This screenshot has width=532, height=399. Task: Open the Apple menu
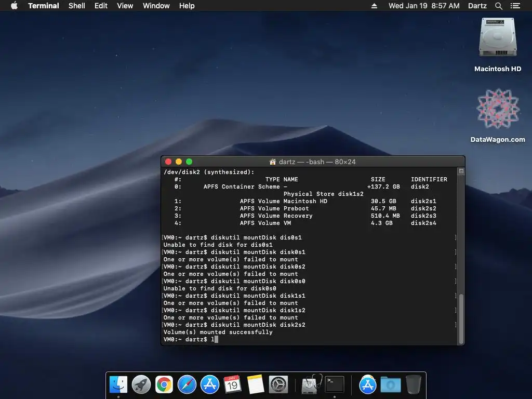[x=14, y=6]
